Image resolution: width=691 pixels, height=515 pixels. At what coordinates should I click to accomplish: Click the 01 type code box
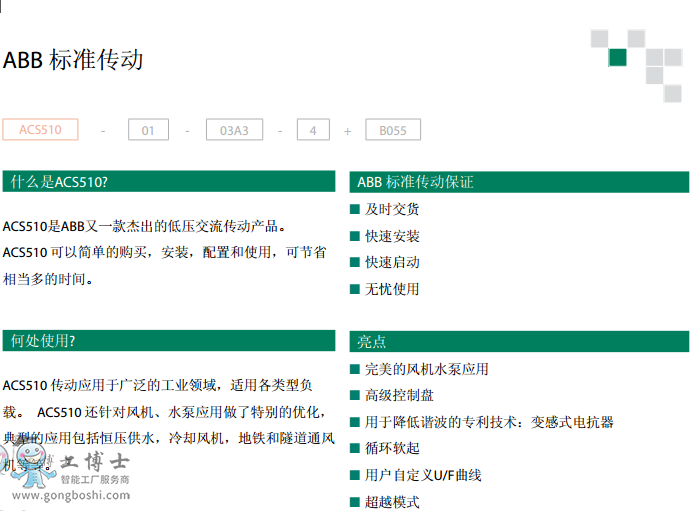pos(148,130)
